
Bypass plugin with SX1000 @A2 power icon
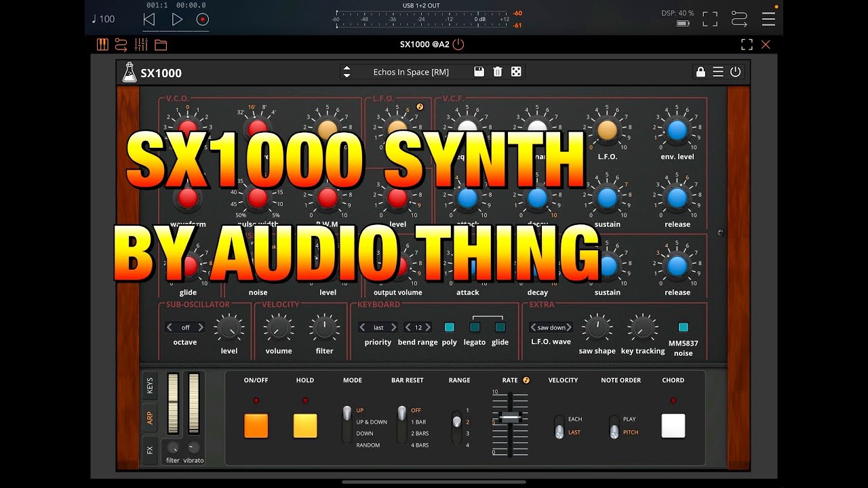click(x=458, y=45)
